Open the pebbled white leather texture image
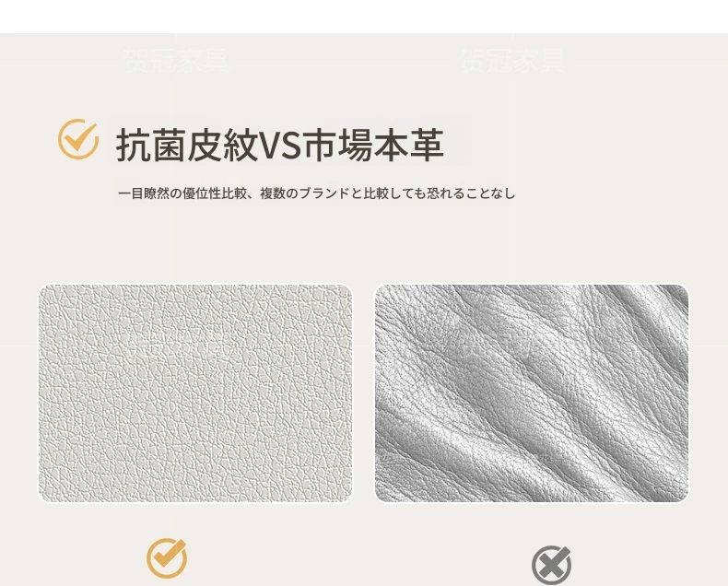728x586 pixels. 195,393
